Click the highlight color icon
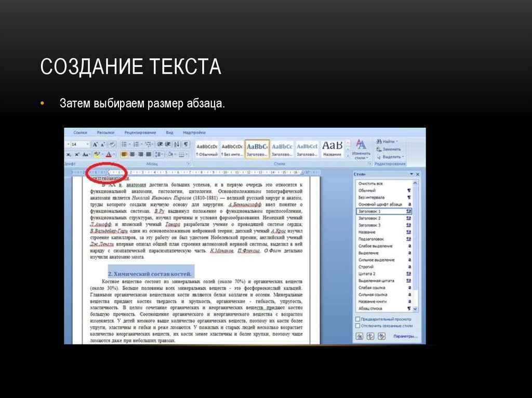 coord(96,153)
